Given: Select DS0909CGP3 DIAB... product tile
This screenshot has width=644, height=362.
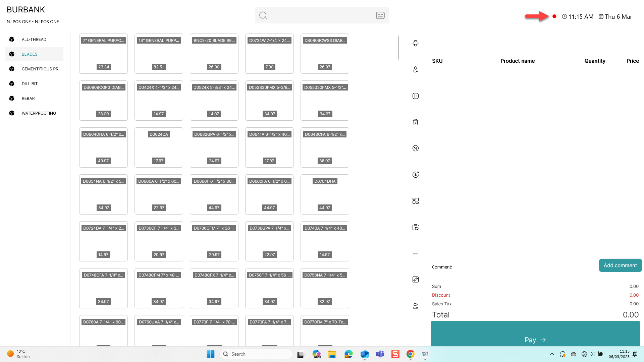Looking at the screenshot, I should tap(103, 101).
